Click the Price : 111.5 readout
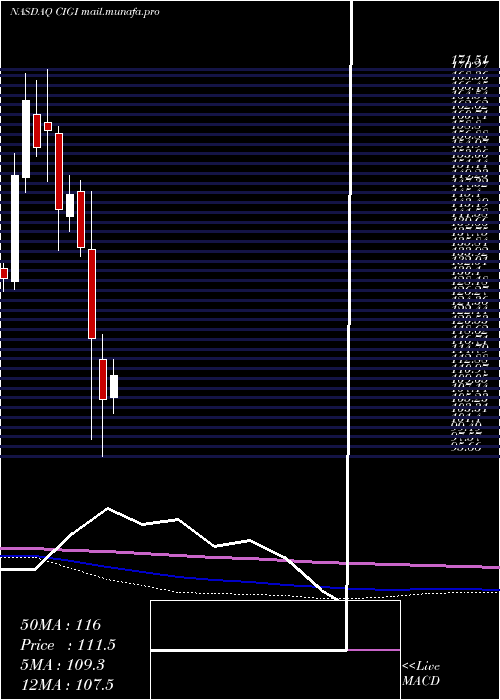The image size is (500, 700). click(68, 645)
